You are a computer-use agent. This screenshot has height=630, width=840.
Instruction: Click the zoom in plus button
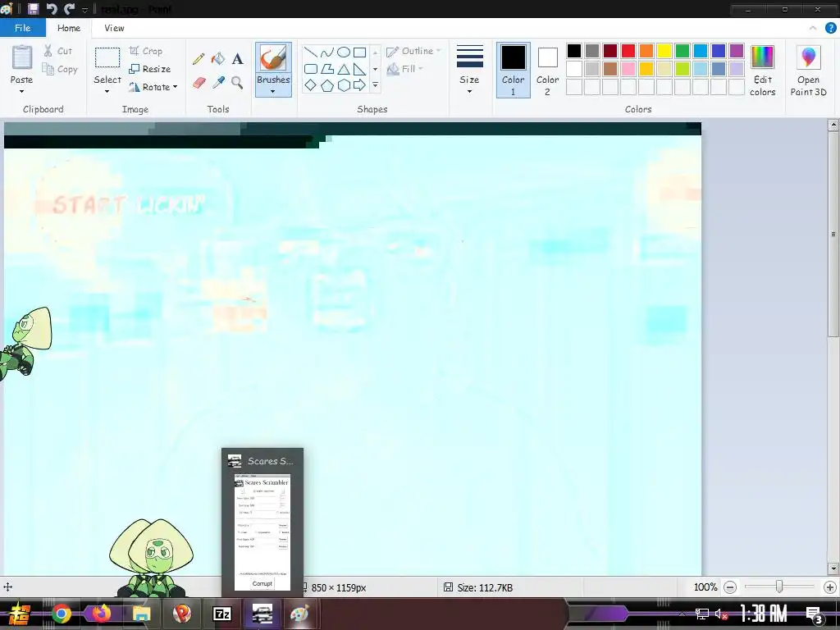[x=830, y=587]
